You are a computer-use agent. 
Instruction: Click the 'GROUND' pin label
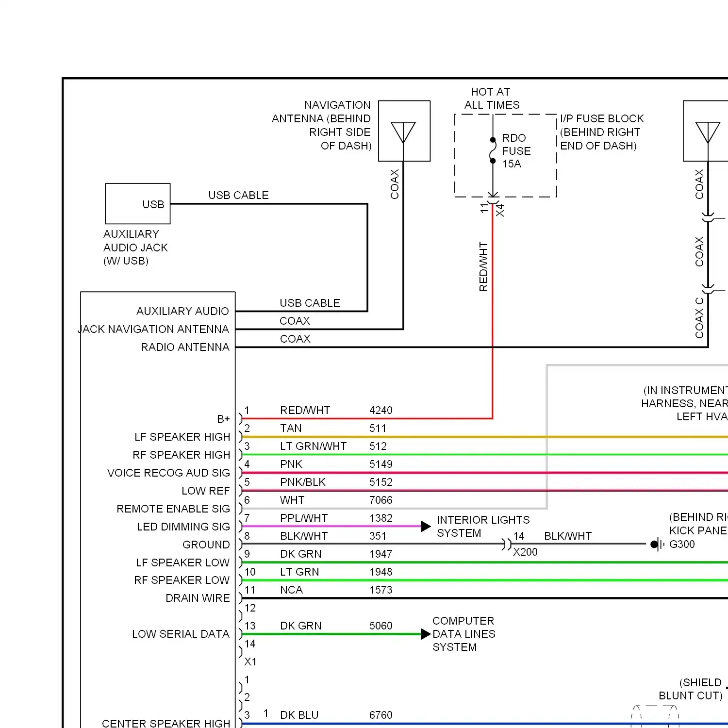[x=206, y=545]
